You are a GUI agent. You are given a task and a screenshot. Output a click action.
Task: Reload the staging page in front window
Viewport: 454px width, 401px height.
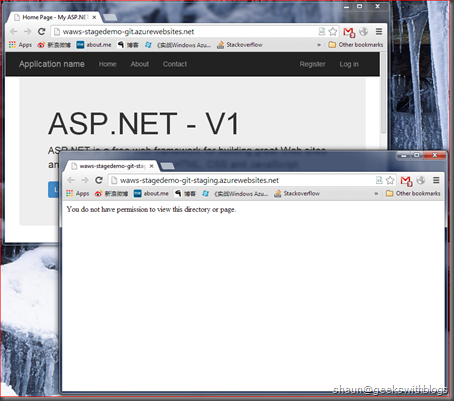[99, 180]
